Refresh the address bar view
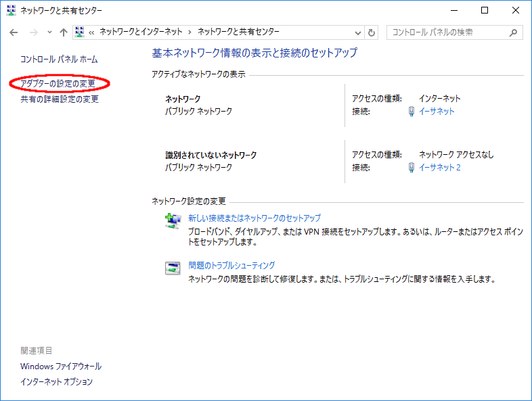 371,32
